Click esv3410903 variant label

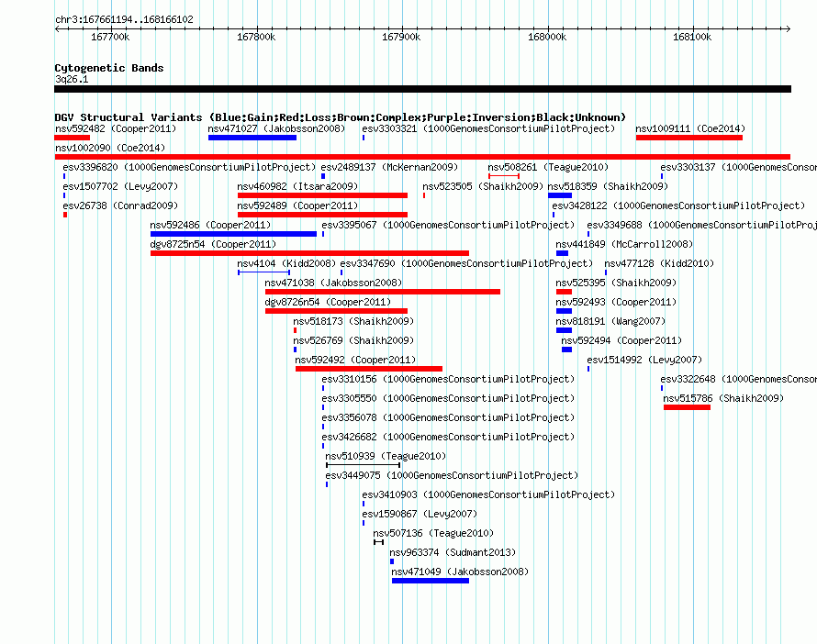coord(488,494)
